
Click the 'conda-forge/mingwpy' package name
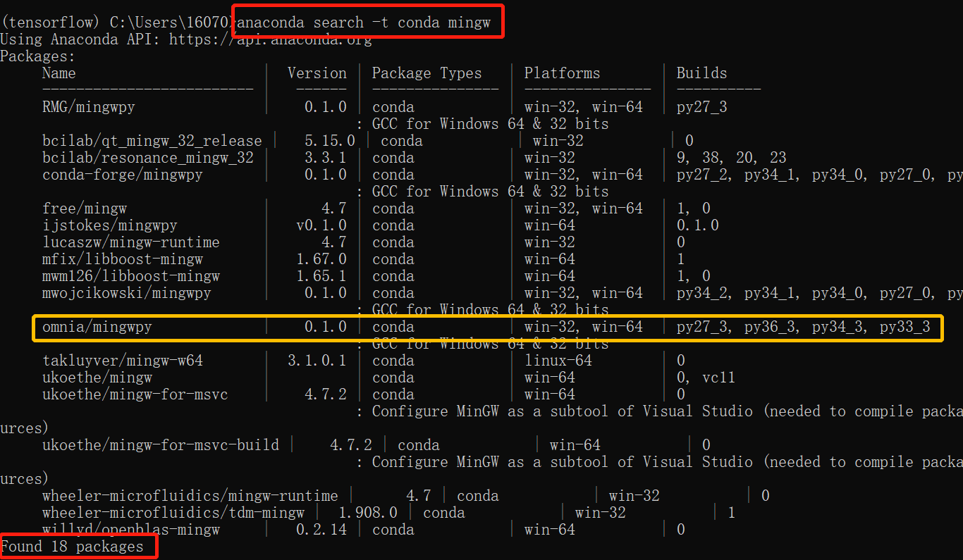point(123,175)
